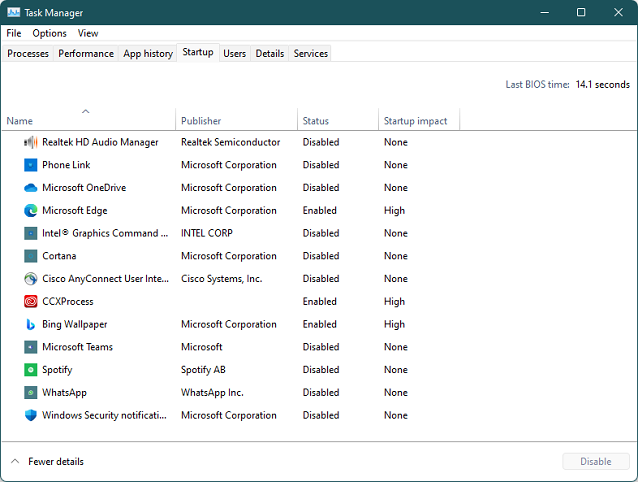Click Enabled status of CCXProcess
The height and width of the screenshot is (482, 638).
point(319,302)
